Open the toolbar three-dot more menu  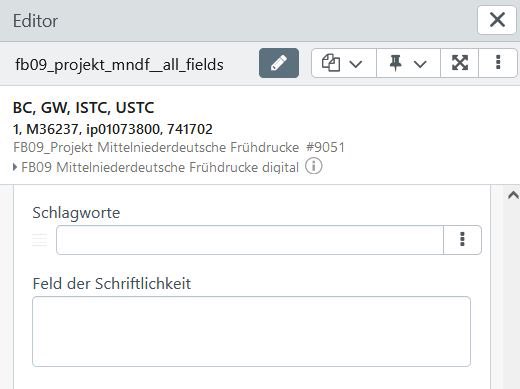[x=498, y=63]
